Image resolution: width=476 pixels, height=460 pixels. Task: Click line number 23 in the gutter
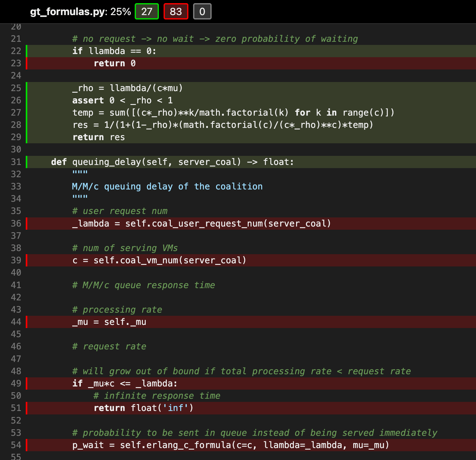coord(16,63)
